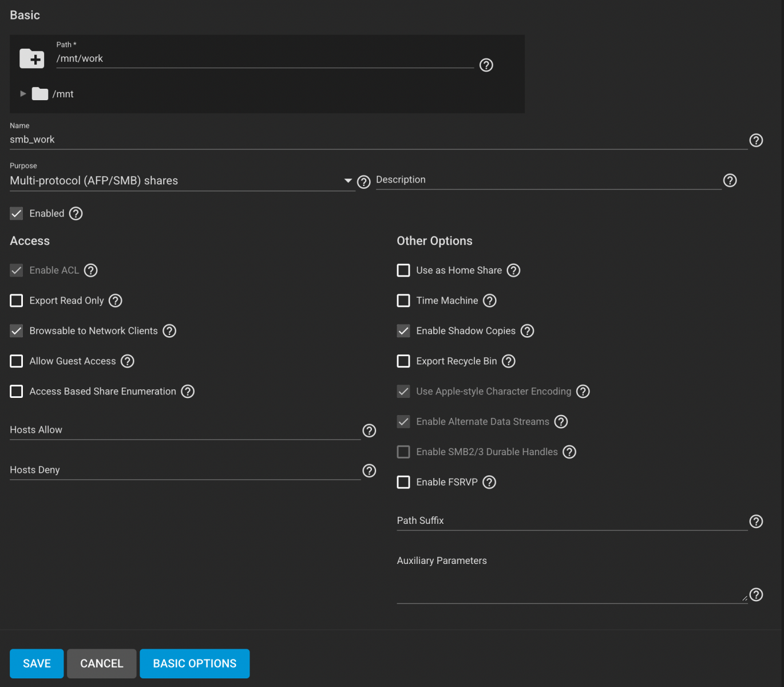
Task: Show the help tooltip for Purpose
Action: pyautogui.click(x=364, y=181)
